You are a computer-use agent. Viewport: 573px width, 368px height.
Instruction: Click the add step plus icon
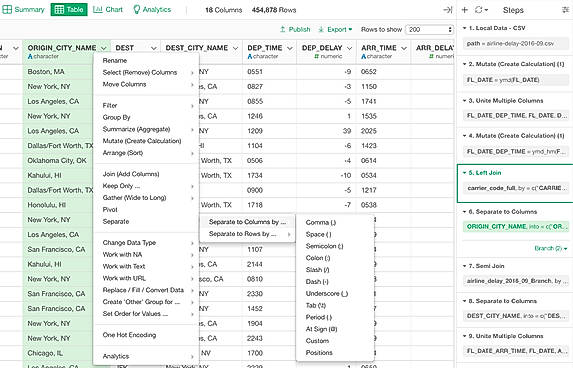click(464, 10)
